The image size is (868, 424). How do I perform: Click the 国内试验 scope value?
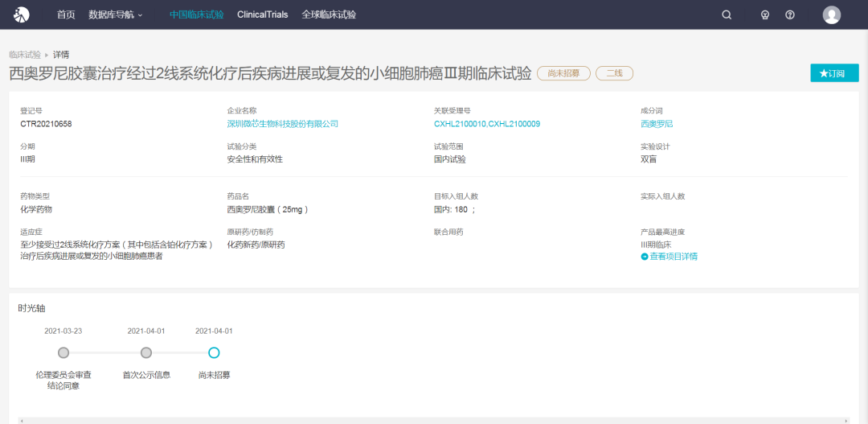[450, 159]
